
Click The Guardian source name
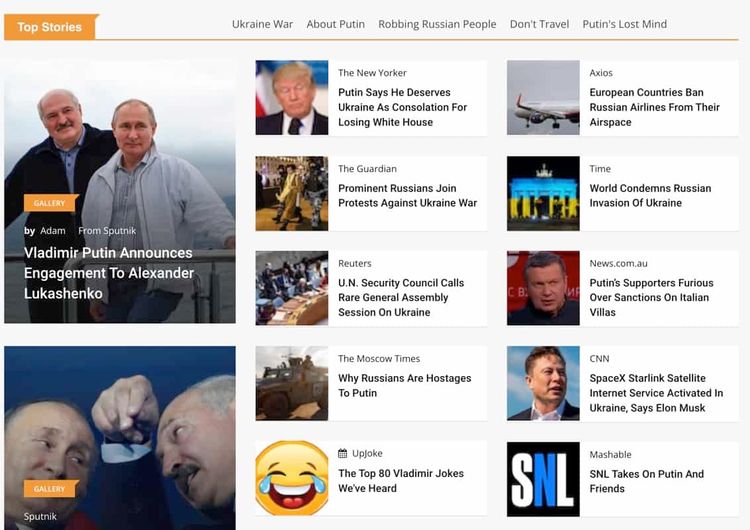367,168
